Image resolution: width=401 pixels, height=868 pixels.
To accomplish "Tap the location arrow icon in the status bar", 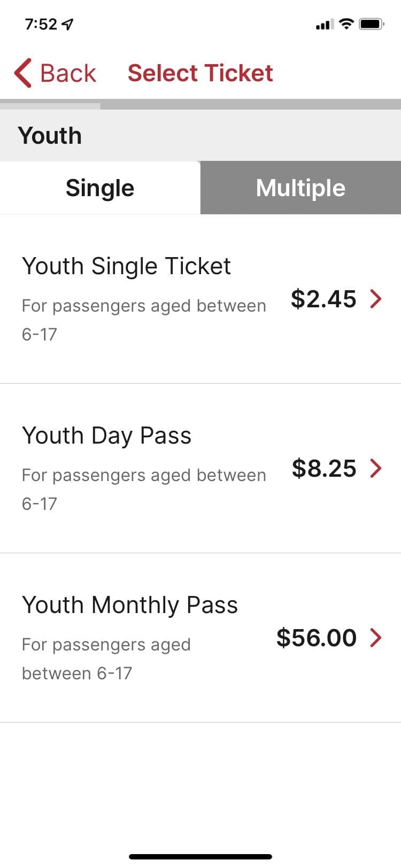I will tap(68, 24).
